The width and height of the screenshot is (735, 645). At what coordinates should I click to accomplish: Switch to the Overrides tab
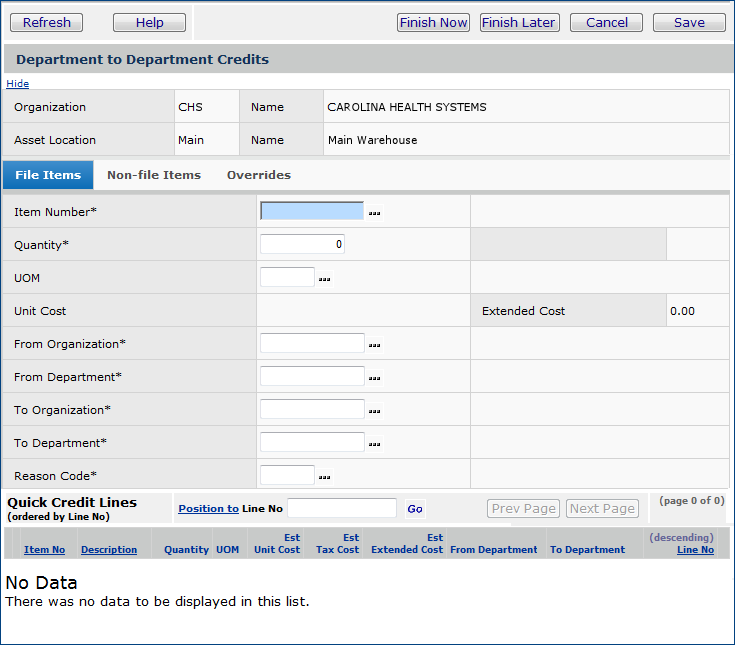pyautogui.click(x=259, y=175)
